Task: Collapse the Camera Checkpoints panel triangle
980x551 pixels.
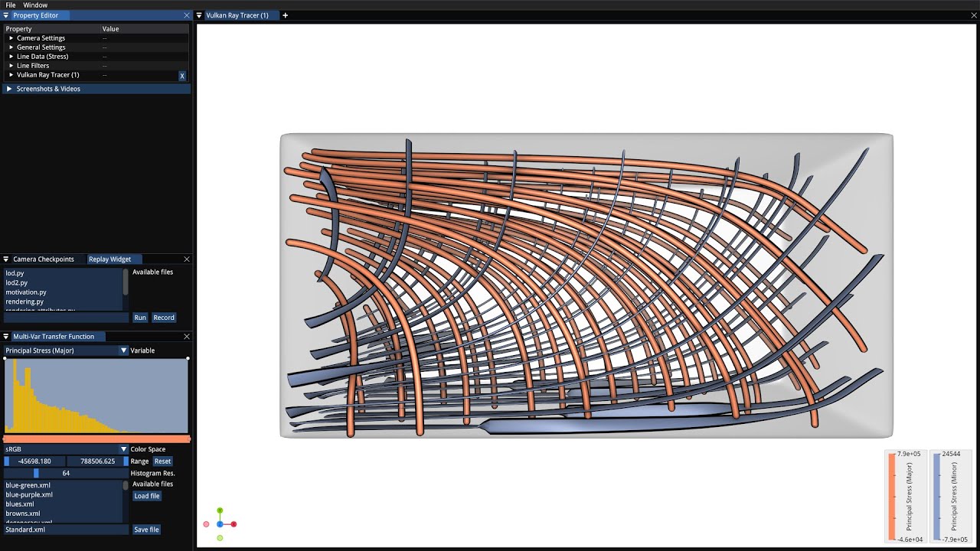Action: [x=6, y=259]
